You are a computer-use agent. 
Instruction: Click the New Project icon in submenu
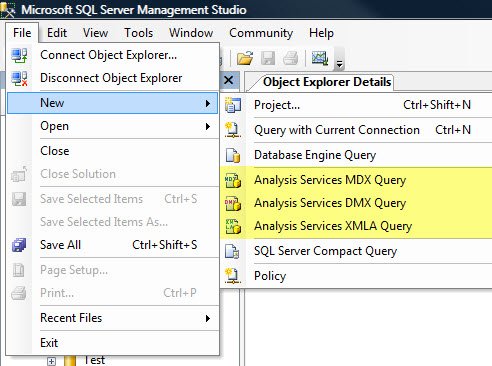pyautogui.click(x=233, y=105)
